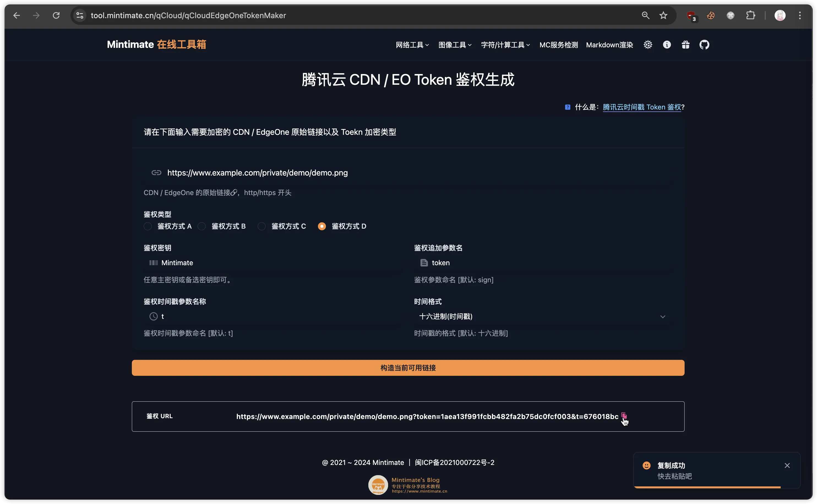Select 鉴权方式 B radio button
Viewport: 817px width, 504px height.
tap(203, 226)
